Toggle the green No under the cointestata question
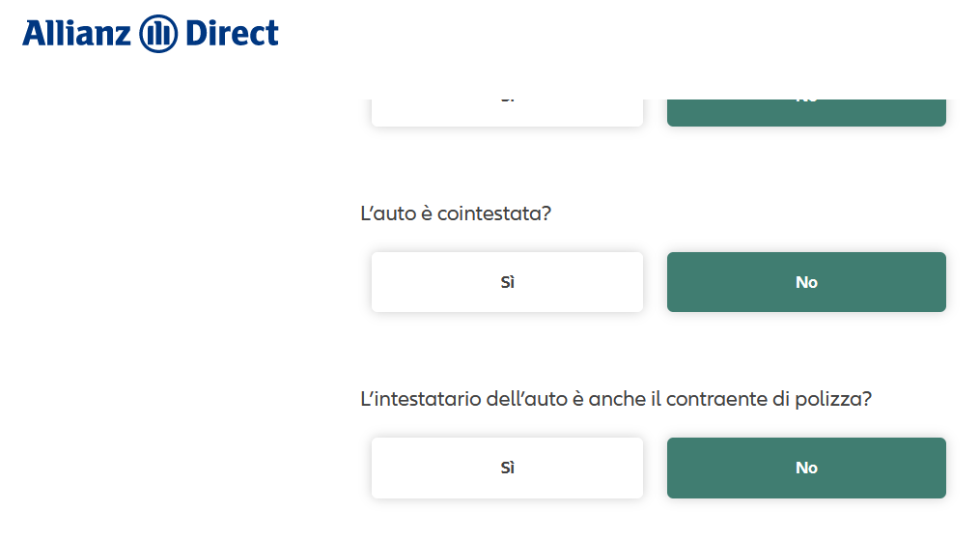980x540 pixels. point(806,282)
